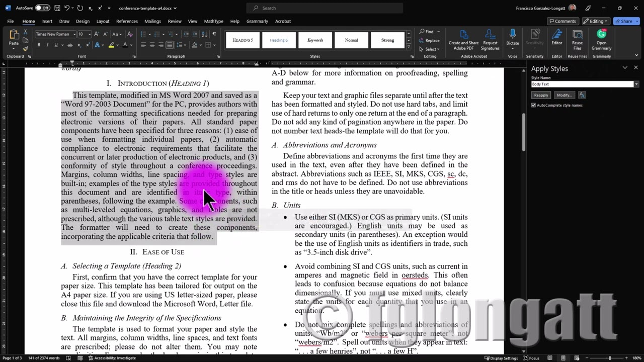Align text left
The image size is (644, 362).
143,45
